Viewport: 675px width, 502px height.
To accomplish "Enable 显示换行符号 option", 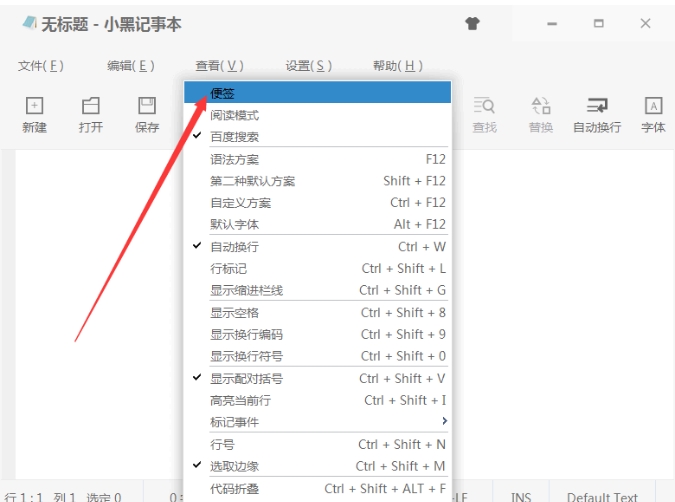I will click(318, 356).
